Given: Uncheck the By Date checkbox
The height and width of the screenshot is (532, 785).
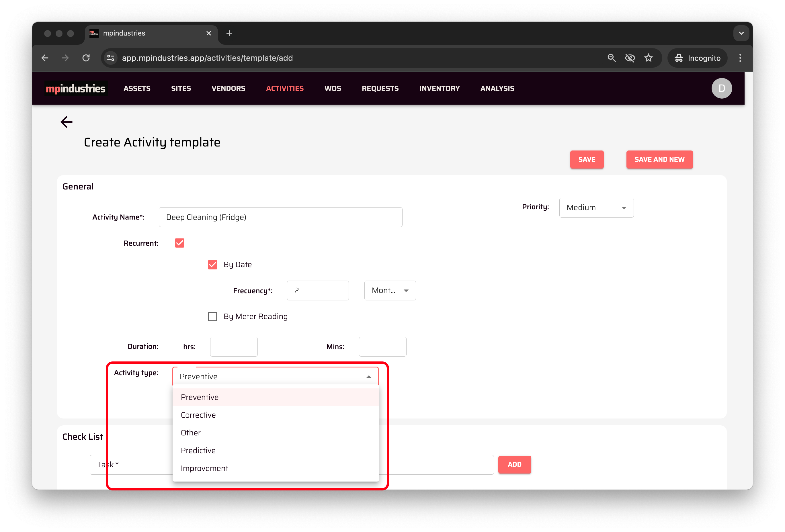Looking at the screenshot, I should [x=212, y=265].
